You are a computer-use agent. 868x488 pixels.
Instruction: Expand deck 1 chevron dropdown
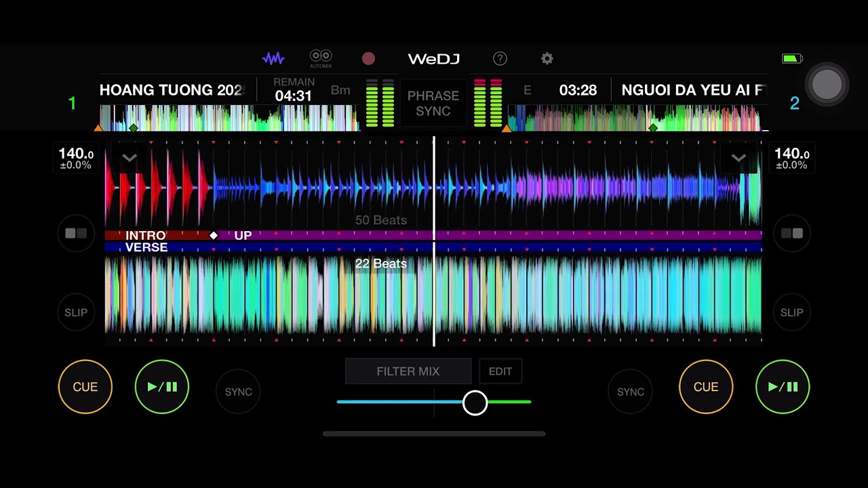(x=130, y=158)
